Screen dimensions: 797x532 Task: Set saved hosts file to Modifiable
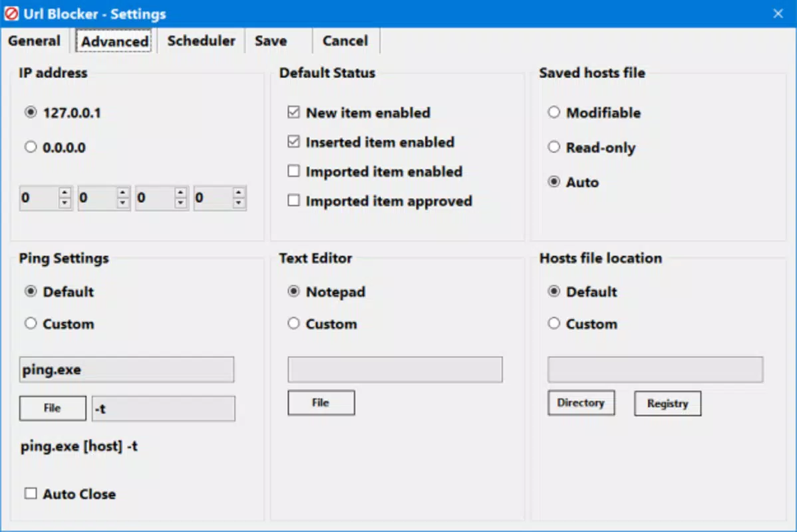594,112
